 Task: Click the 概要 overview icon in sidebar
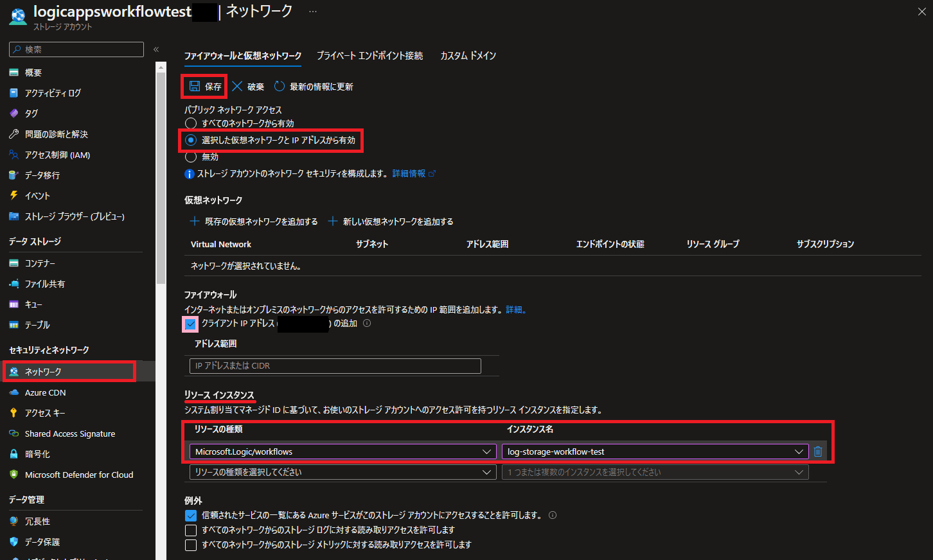(x=13, y=73)
